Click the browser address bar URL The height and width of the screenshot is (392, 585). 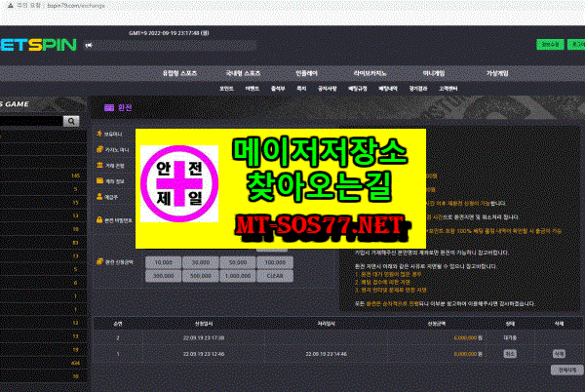76,6
